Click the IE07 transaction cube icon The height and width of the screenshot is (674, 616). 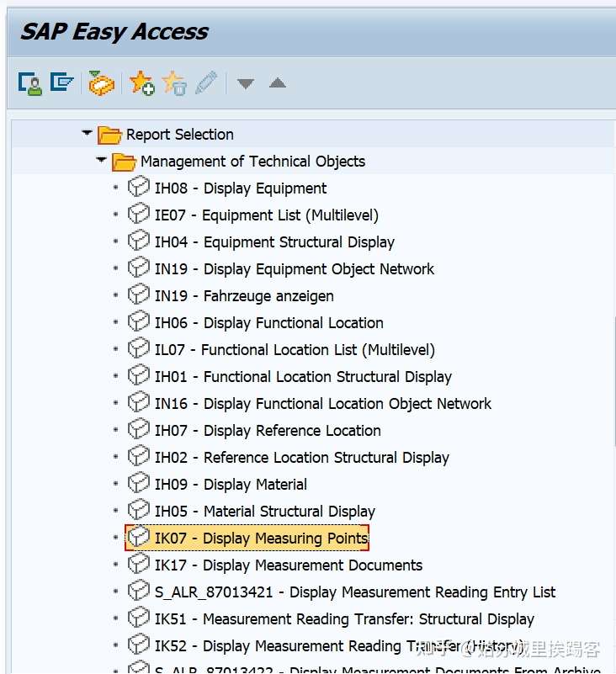138,214
